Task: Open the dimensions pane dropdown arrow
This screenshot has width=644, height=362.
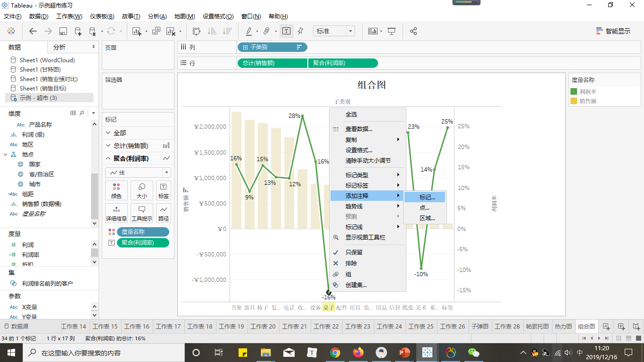Action: (x=93, y=113)
